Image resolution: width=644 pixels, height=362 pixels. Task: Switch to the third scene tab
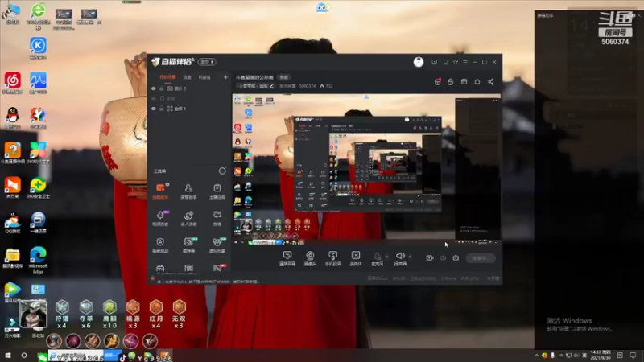[204, 77]
